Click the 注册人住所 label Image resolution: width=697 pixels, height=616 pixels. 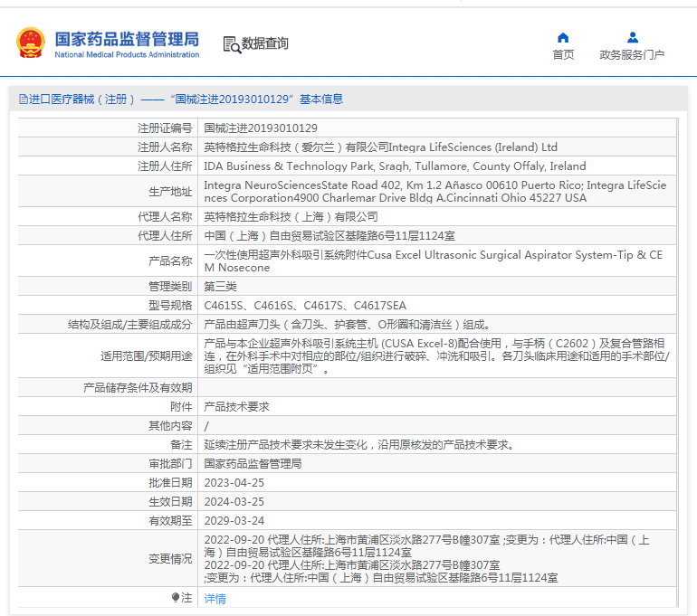(165, 166)
